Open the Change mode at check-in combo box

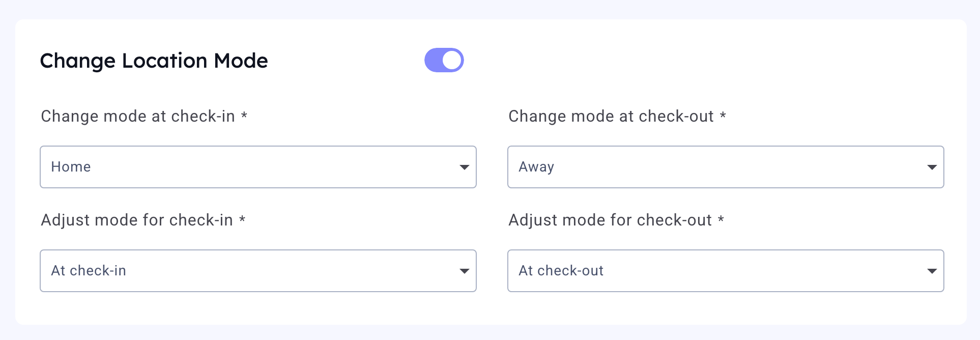(258, 167)
